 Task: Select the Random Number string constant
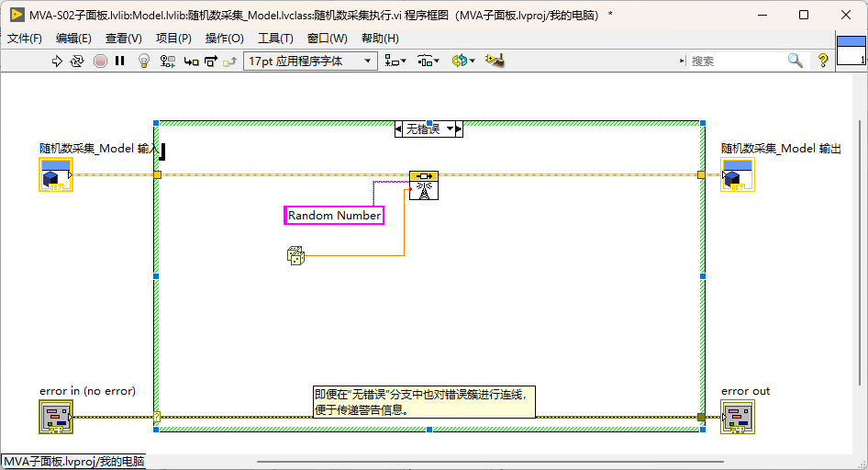pos(334,216)
